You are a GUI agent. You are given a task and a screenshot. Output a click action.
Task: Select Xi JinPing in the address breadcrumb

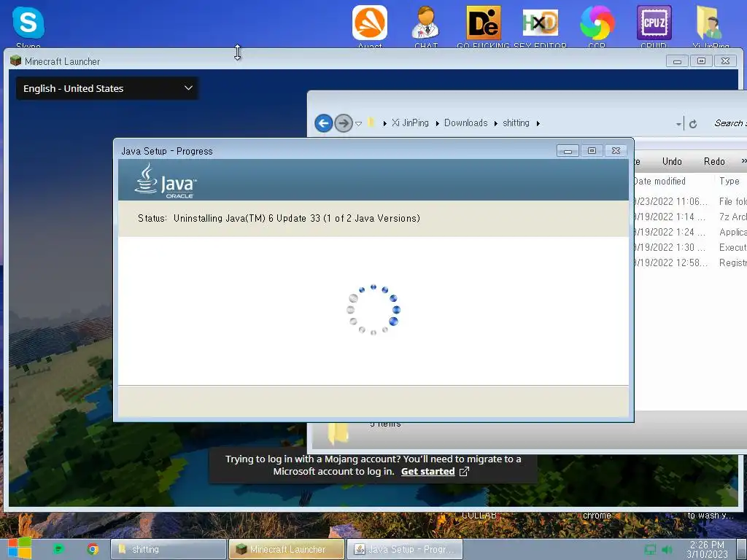pos(410,122)
